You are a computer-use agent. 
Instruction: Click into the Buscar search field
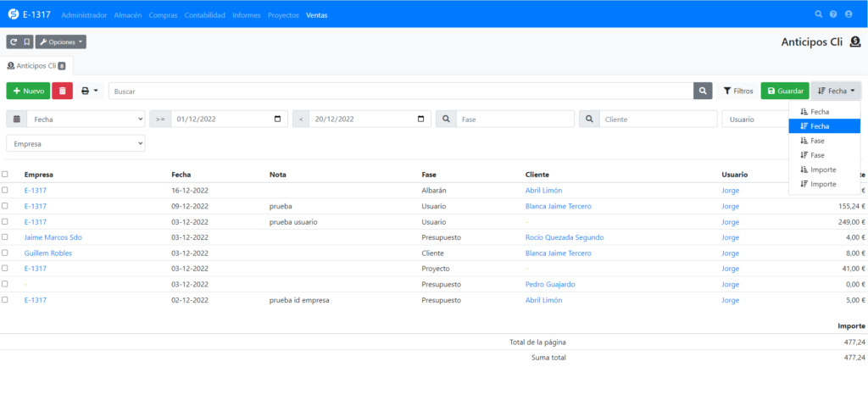pyautogui.click(x=398, y=91)
